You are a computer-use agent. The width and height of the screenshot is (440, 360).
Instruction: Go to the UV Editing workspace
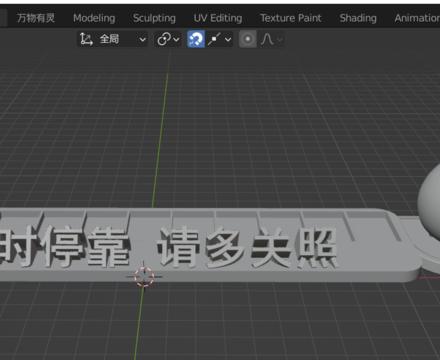pos(218,18)
